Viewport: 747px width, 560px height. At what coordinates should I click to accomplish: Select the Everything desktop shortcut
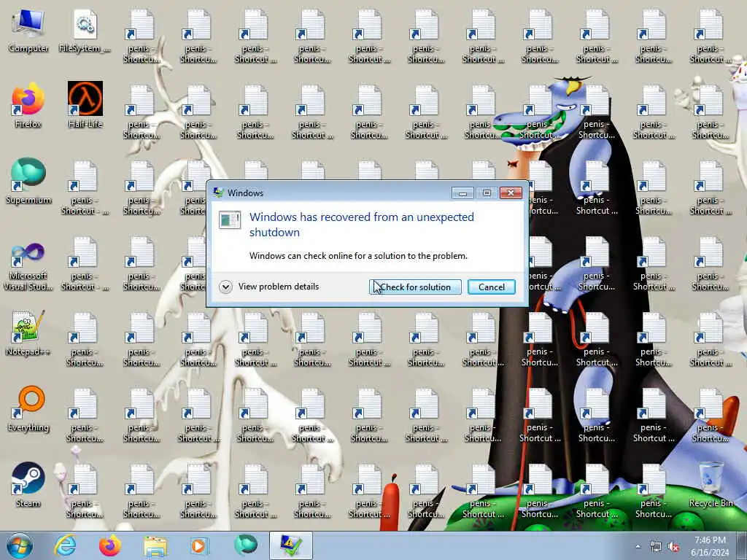pyautogui.click(x=28, y=408)
